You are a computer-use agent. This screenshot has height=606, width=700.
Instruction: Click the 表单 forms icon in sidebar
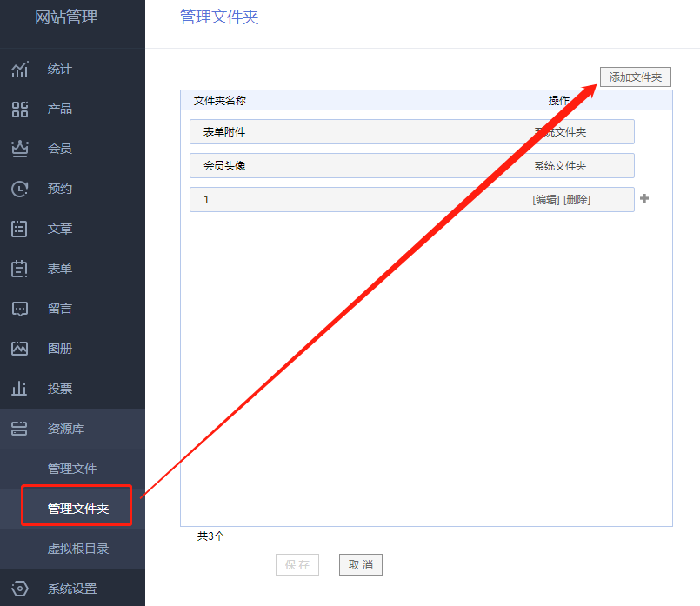pos(19,269)
